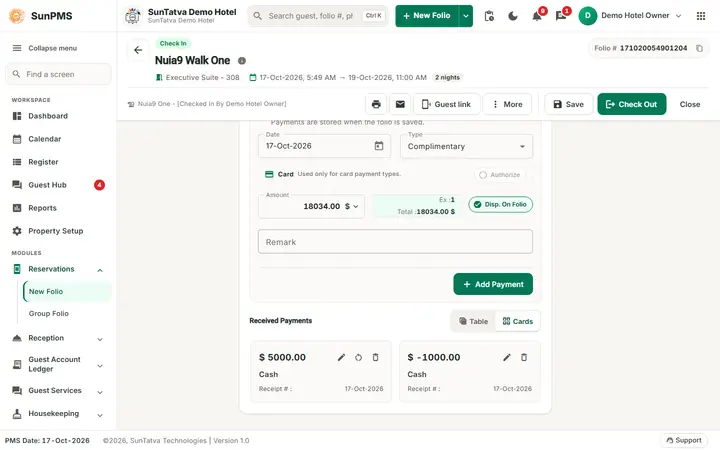This screenshot has height=450, width=720.
Task: Expand the Housekeeping module
Action: [100, 416]
